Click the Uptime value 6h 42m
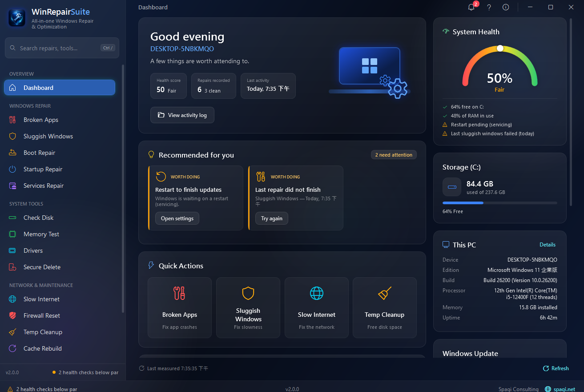 pos(548,318)
